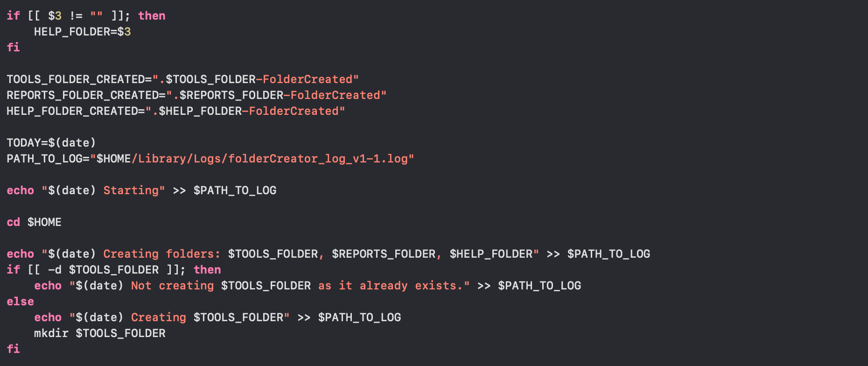
Task: Click the empty string quotes in first condition
Action: (96, 16)
